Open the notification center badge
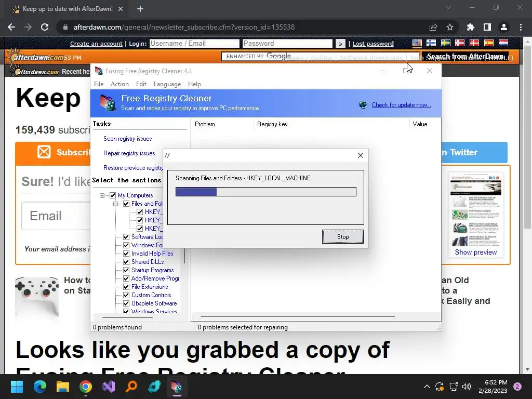Screen dimensions: 532x399 tap(517, 387)
